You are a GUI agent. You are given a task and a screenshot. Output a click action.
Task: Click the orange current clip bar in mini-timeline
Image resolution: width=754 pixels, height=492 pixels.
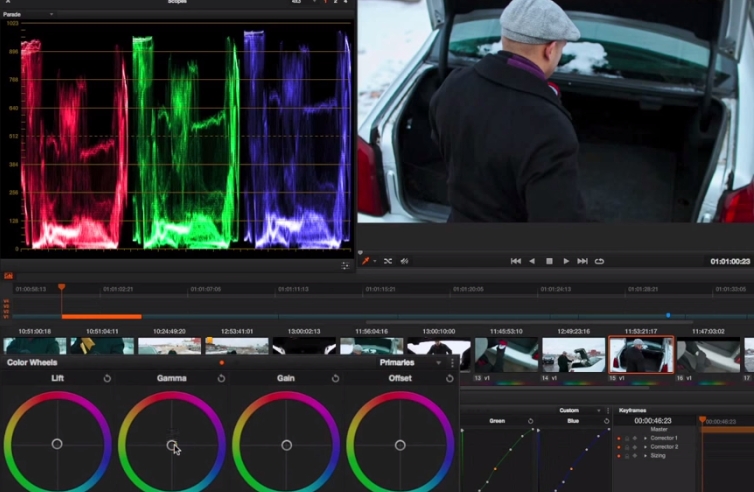101,316
